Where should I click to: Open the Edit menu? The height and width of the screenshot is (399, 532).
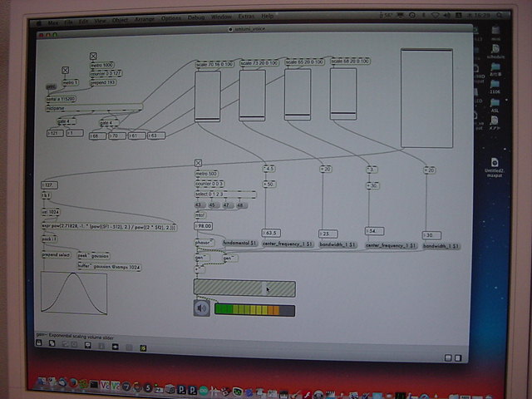(83, 22)
